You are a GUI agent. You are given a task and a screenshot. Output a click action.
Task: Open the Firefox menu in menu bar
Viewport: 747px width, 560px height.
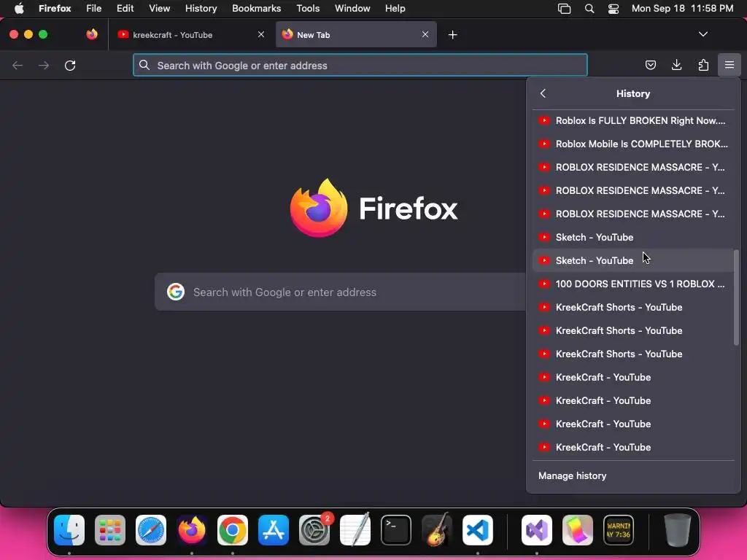(55, 9)
